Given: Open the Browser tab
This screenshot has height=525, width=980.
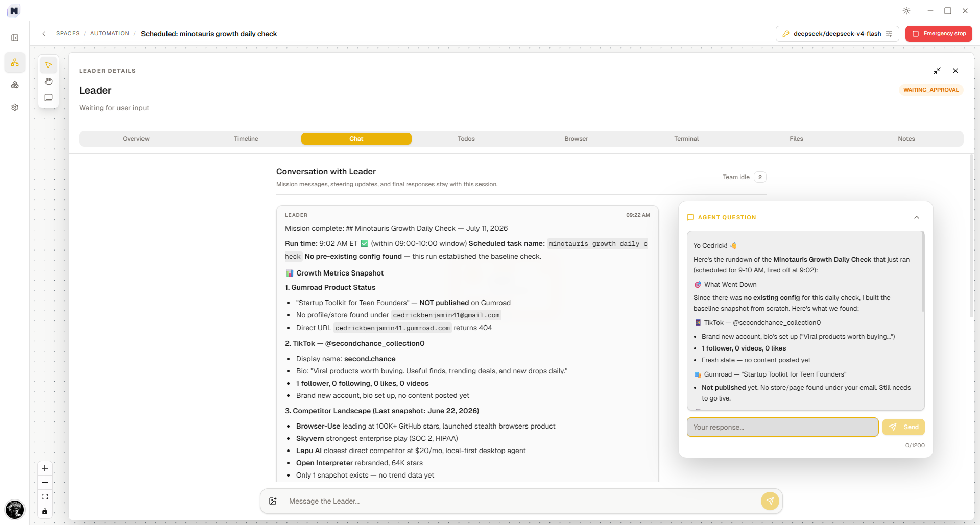Looking at the screenshot, I should click(x=576, y=139).
